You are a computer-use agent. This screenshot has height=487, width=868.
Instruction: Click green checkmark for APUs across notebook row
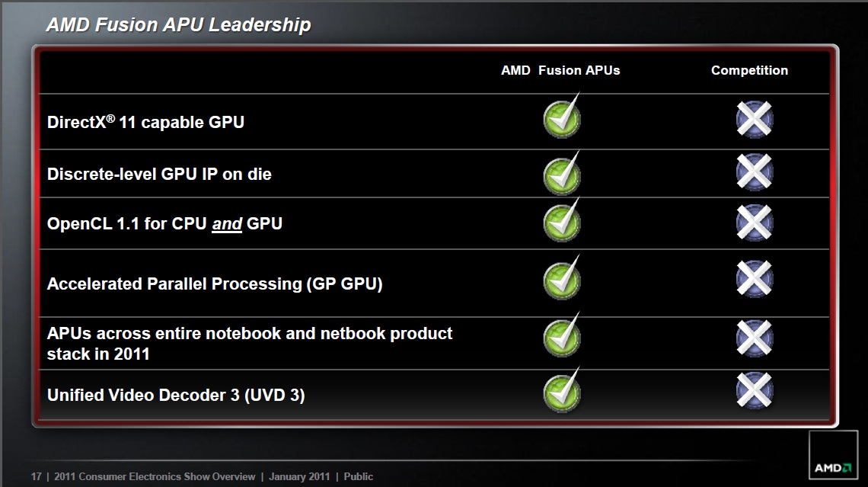pos(562,335)
